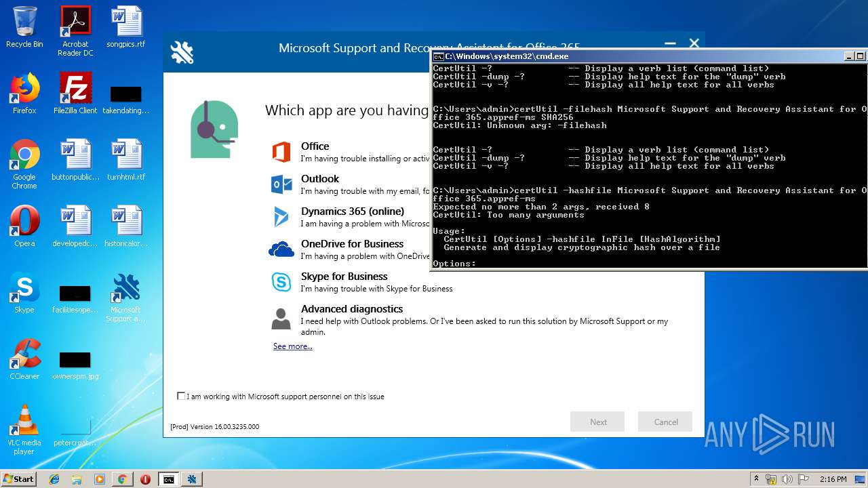This screenshot has width=868, height=488.
Task: Select the takendating desktop file
Action: (x=126, y=99)
